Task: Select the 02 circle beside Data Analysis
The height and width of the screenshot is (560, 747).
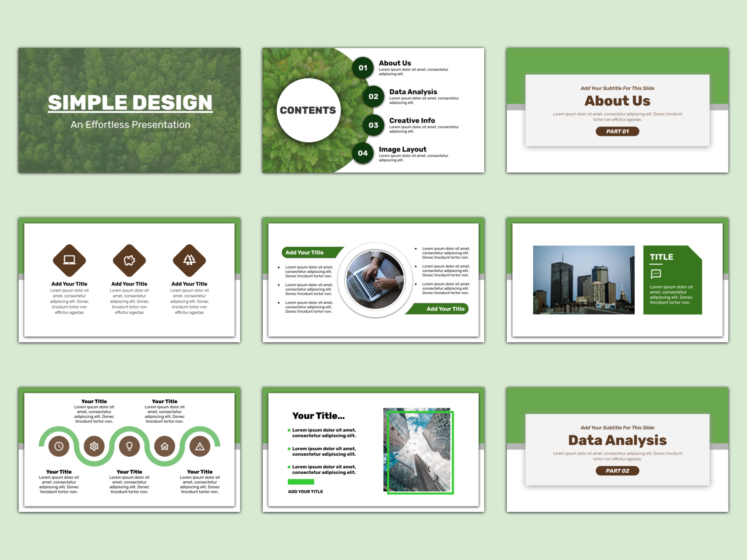Action: coord(373,96)
